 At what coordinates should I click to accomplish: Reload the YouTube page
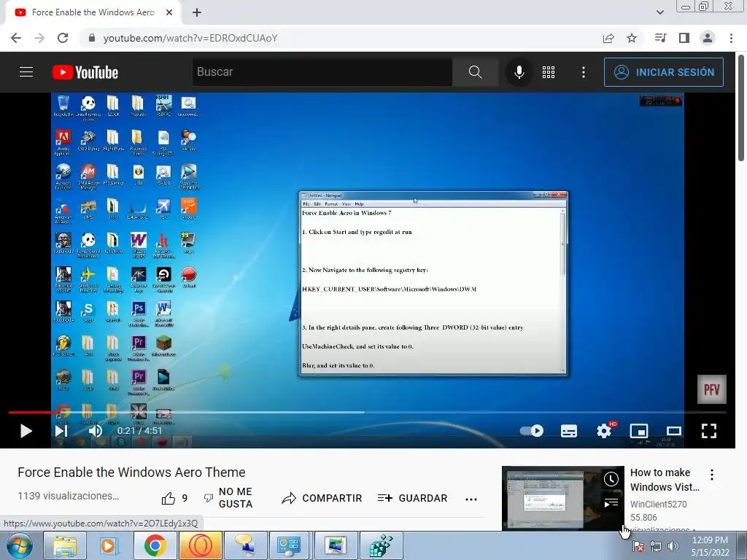[63, 38]
